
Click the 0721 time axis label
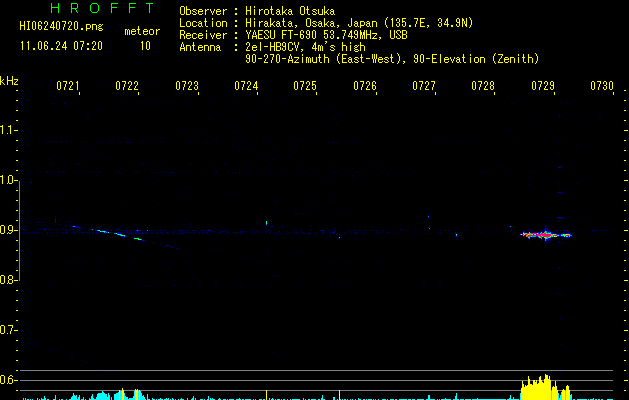(x=67, y=86)
